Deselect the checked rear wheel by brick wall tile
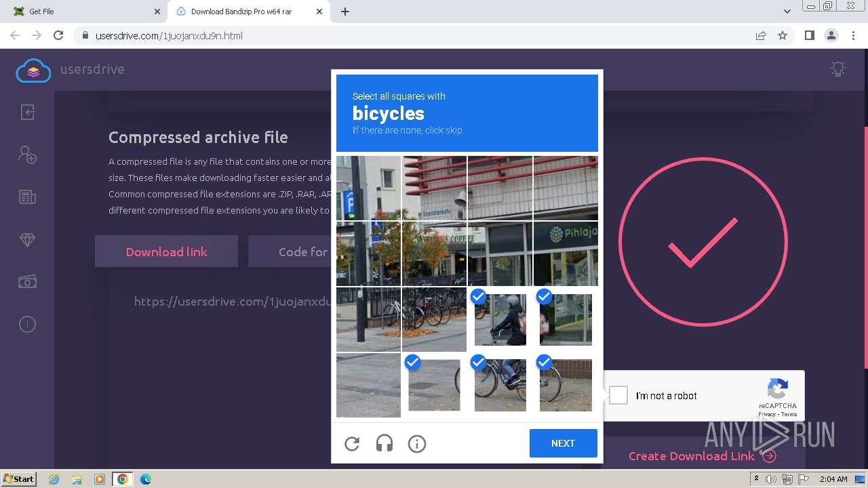This screenshot has width=868, height=488. click(566, 385)
